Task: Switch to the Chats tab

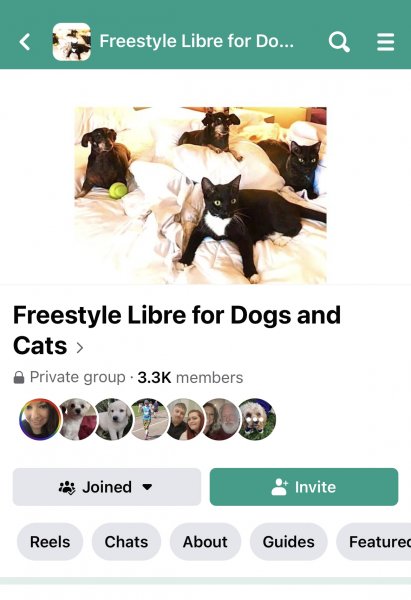Action: tap(126, 541)
